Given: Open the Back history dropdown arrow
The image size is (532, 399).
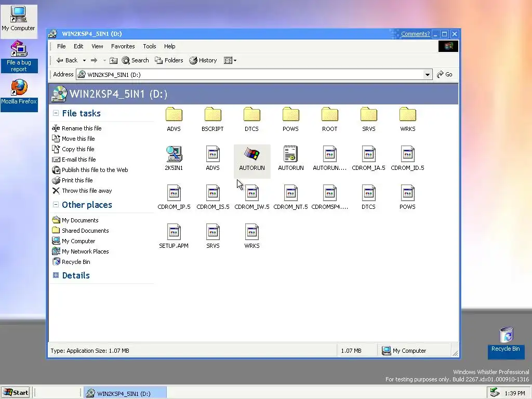Looking at the screenshot, I should tap(84, 60).
